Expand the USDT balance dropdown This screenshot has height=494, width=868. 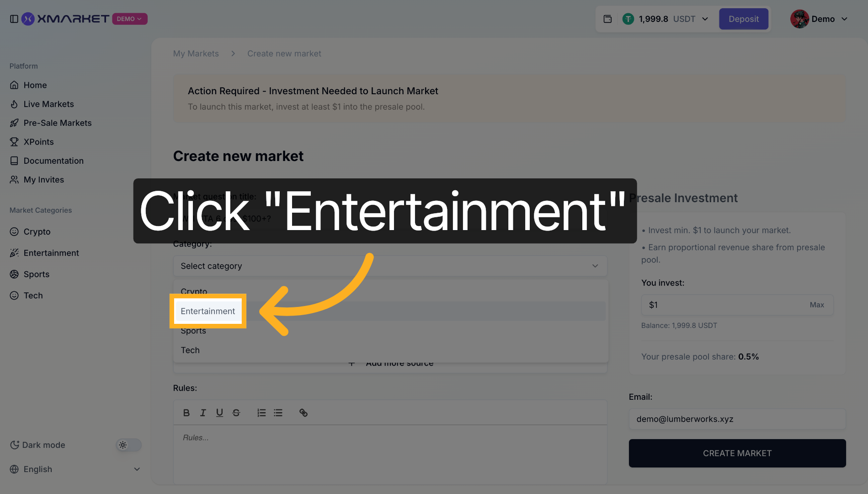704,19
